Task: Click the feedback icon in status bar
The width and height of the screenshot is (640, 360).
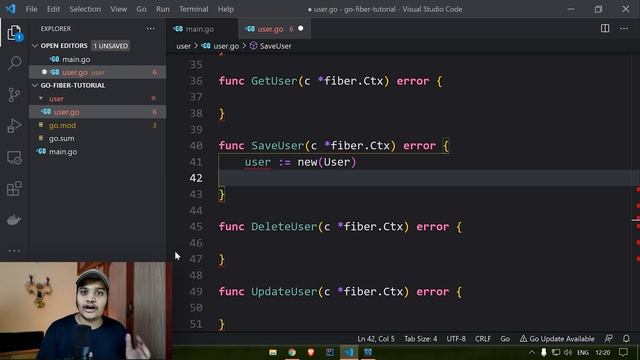Action: 609,339
